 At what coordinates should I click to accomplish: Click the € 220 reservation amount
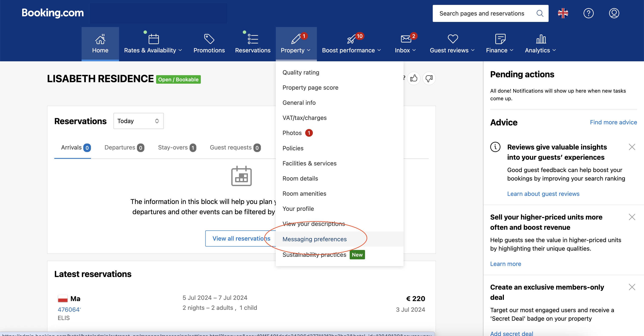point(415,299)
